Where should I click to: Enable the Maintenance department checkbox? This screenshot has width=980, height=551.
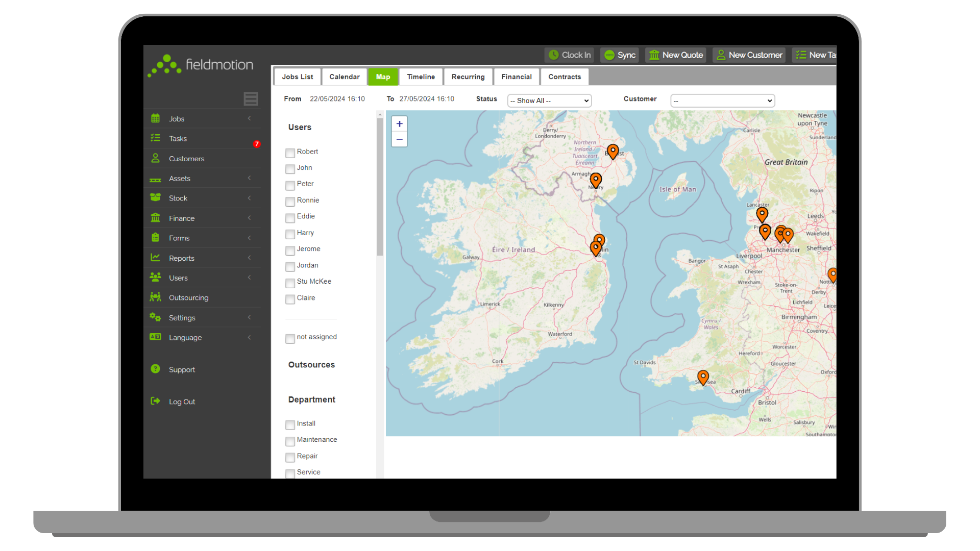[x=290, y=441]
